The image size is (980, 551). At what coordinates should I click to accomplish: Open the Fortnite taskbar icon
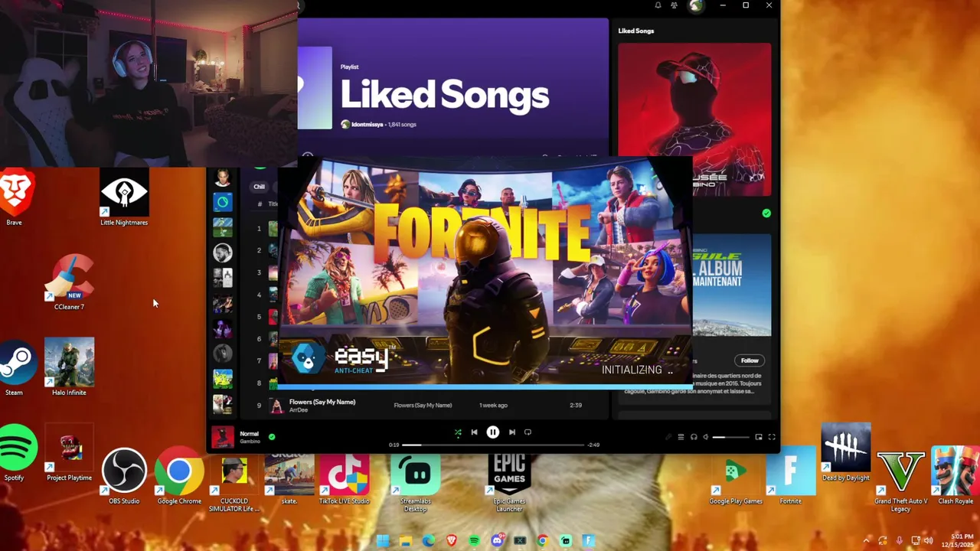589,540
